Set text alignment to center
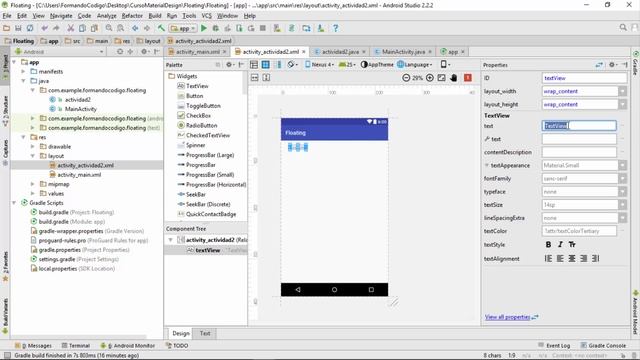This screenshot has height=360, width=640. pos(572,258)
